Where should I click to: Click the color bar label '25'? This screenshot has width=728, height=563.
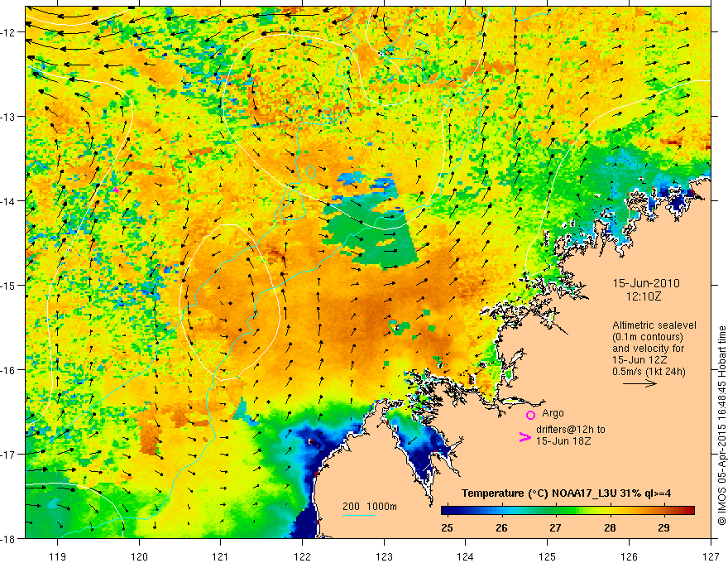point(447,527)
